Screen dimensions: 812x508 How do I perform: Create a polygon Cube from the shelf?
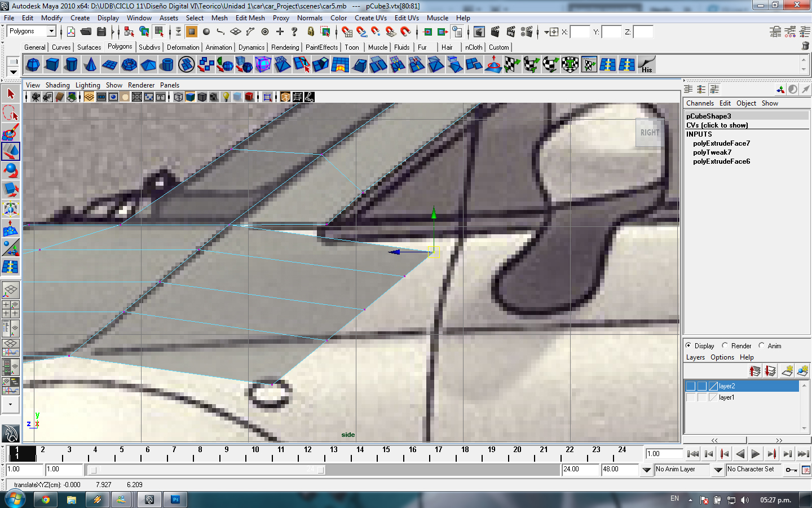52,65
